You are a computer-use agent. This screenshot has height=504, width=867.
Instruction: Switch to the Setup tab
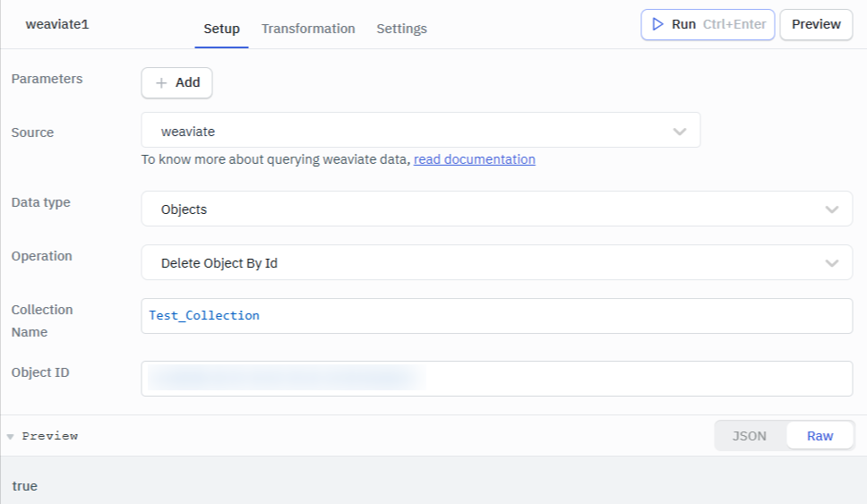point(221,29)
